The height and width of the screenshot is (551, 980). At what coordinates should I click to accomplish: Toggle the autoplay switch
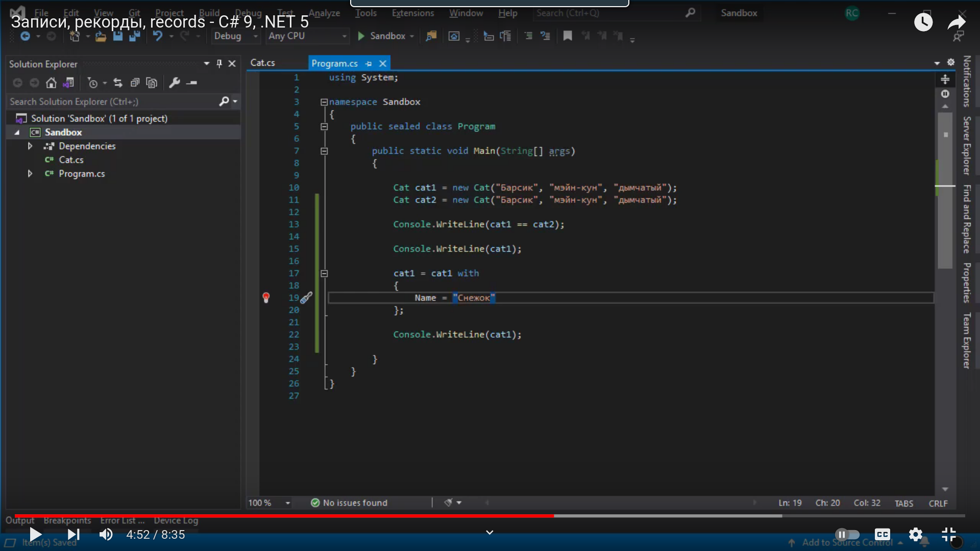coord(847,534)
